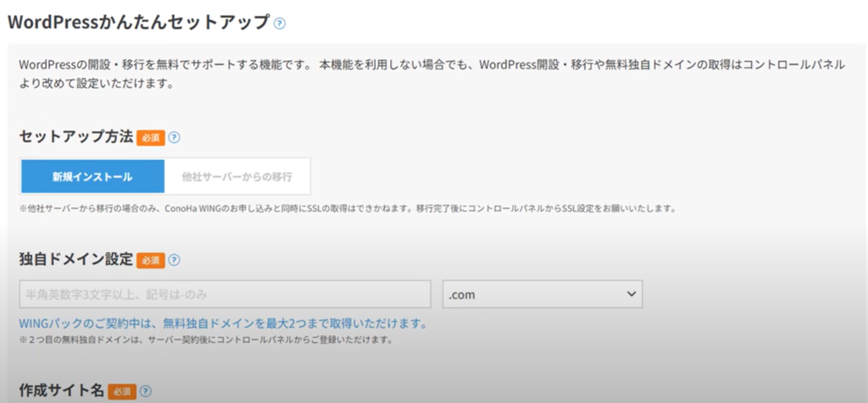Screen dimensions: 868x403
Task: Click 必須 badge next to セットアップ方法
Action: 150,137
